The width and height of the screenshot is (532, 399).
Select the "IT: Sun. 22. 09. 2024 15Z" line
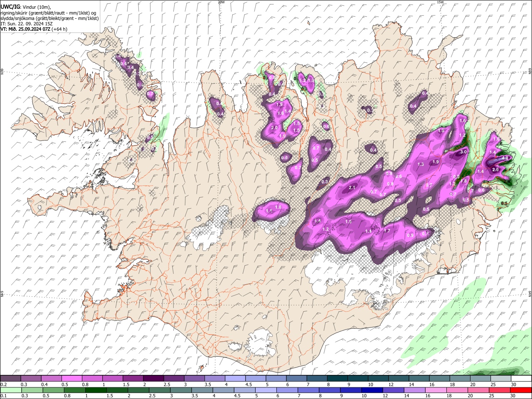pyautogui.click(x=26, y=24)
